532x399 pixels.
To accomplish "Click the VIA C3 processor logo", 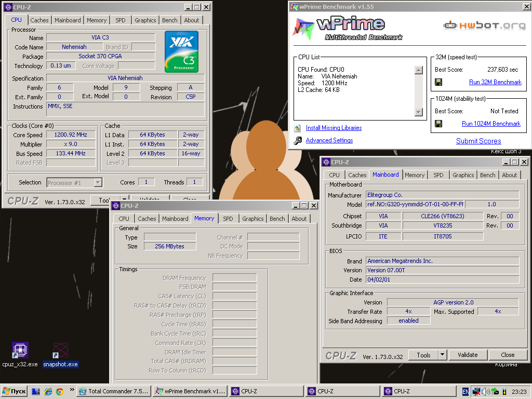I will click(x=181, y=51).
